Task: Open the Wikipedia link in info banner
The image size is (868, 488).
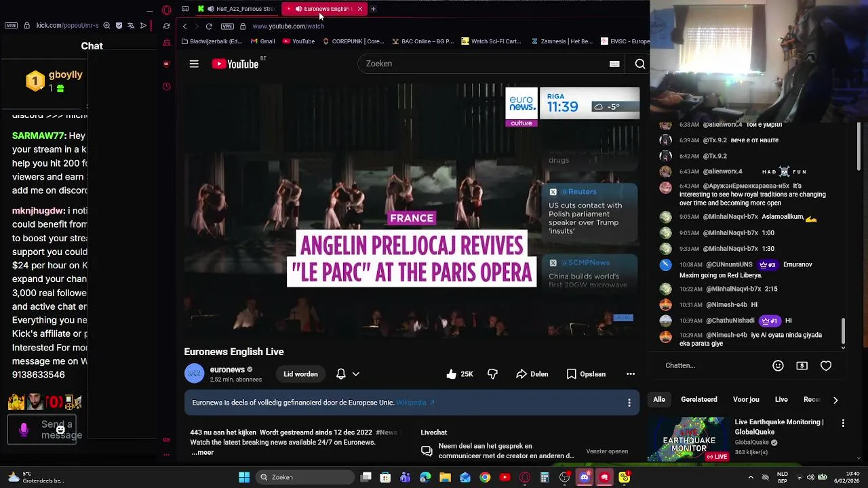Action: (415, 403)
